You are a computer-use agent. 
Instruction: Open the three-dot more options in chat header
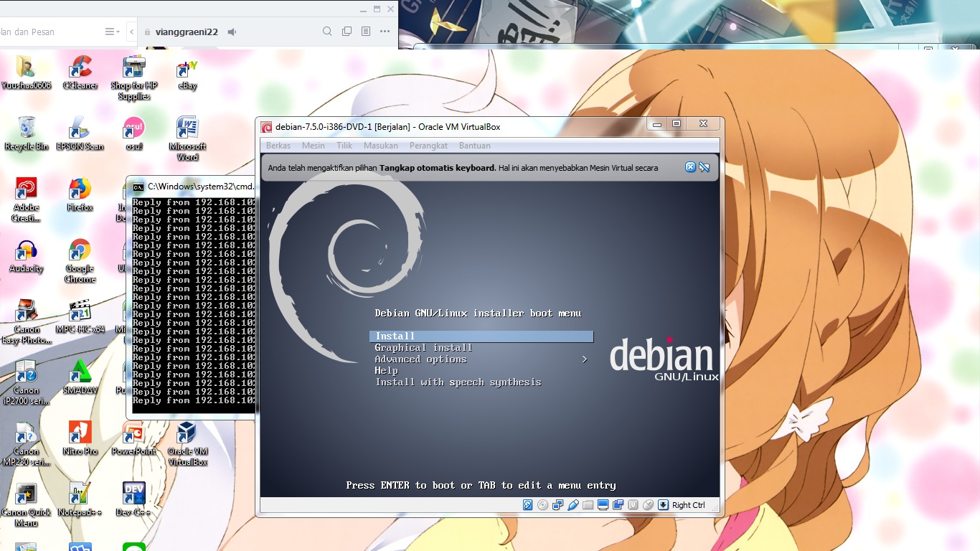385,32
